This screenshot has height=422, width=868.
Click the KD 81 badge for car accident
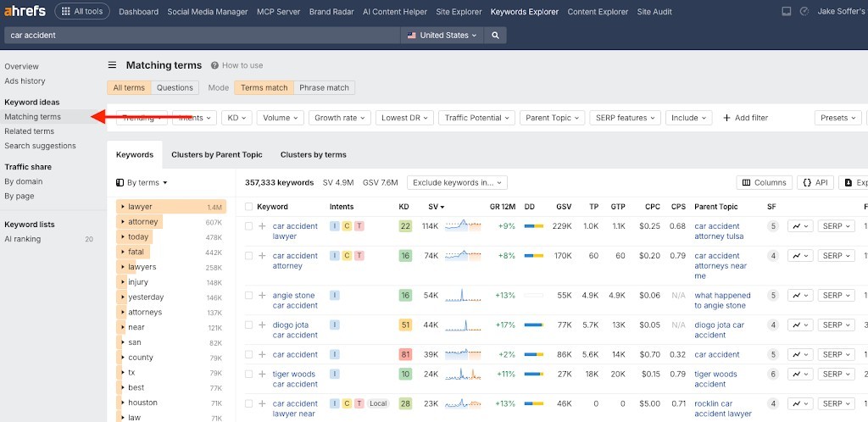405,354
